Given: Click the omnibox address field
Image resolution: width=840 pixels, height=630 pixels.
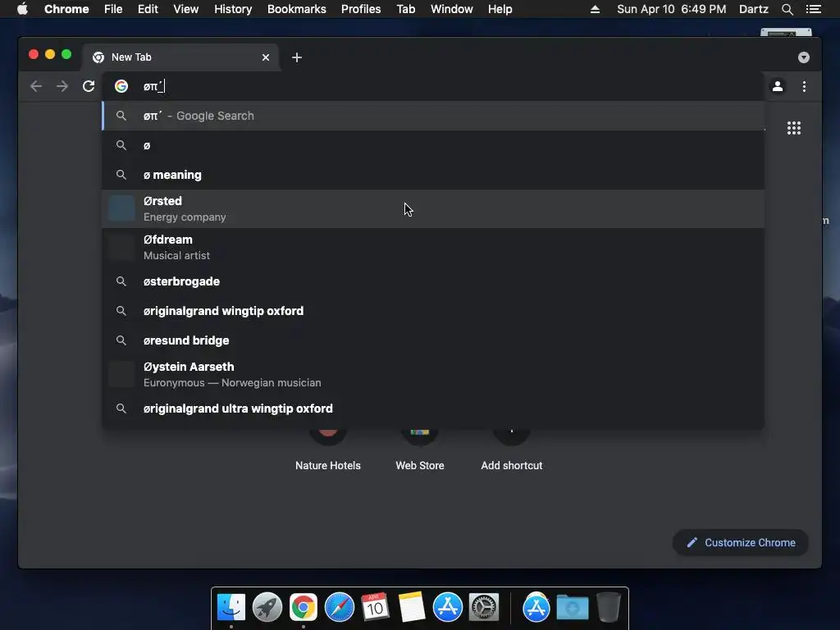Looking at the screenshot, I should click(433, 86).
